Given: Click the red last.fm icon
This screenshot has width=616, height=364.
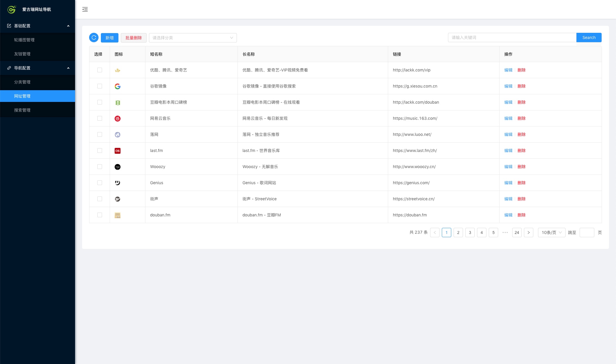Looking at the screenshot, I should pyautogui.click(x=118, y=151).
